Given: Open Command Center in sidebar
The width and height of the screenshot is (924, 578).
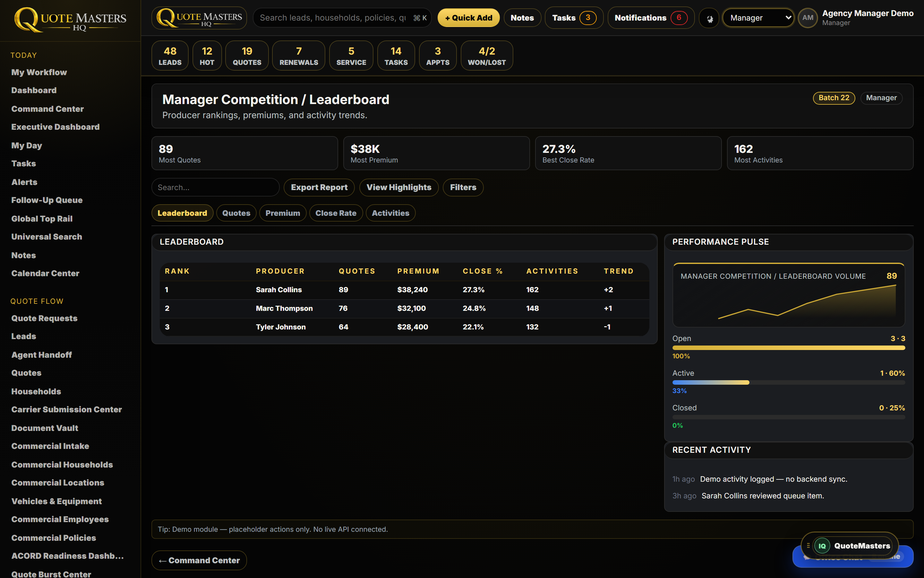Looking at the screenshot, I should tap(47, 109).
